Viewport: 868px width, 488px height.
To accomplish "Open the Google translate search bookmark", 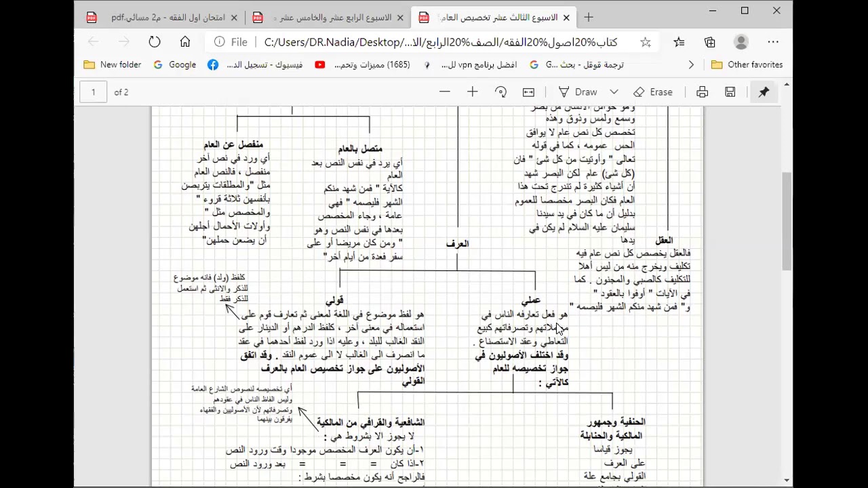I will pos(576,65).
